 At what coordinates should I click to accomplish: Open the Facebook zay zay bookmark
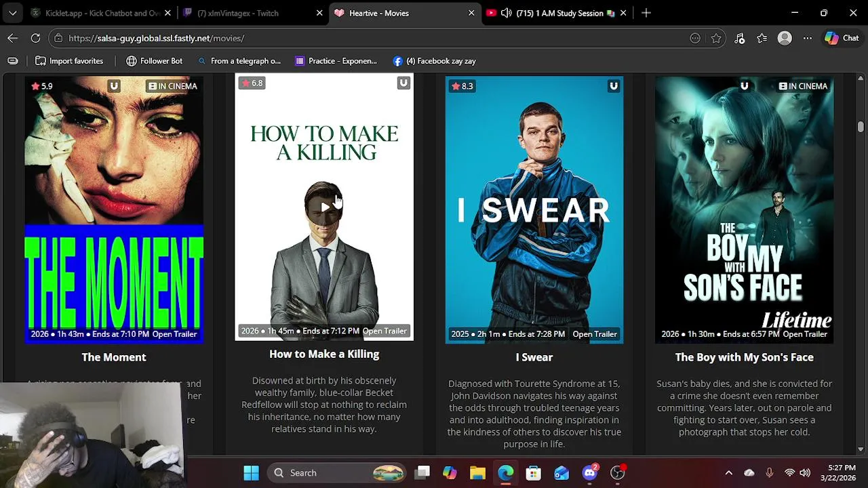(434, 61)
